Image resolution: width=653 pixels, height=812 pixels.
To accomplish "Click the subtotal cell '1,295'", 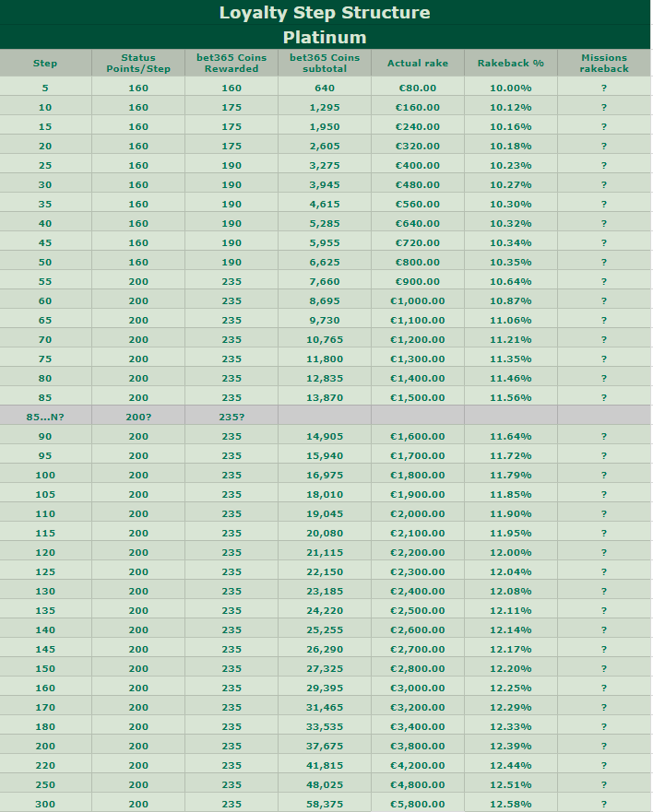I will (x=325, y=107).
